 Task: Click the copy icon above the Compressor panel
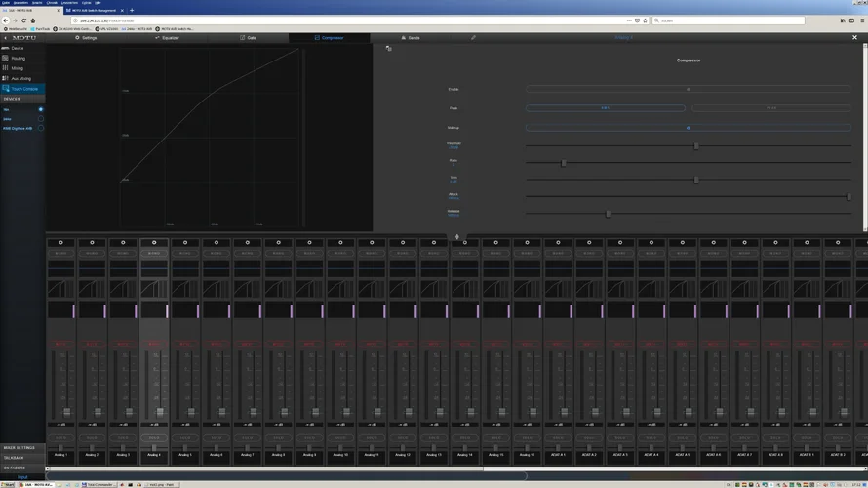click(x=388, y=48)
